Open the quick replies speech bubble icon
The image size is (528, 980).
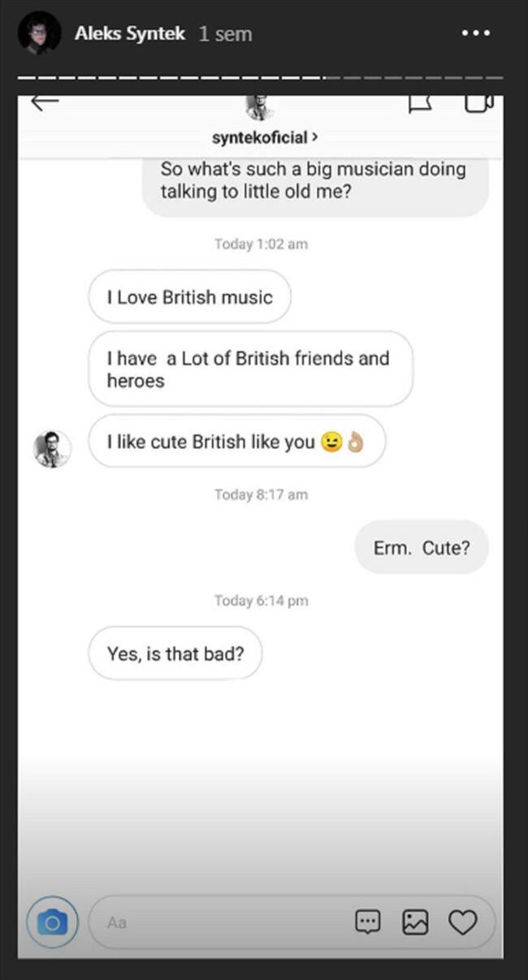coord(367,922)
